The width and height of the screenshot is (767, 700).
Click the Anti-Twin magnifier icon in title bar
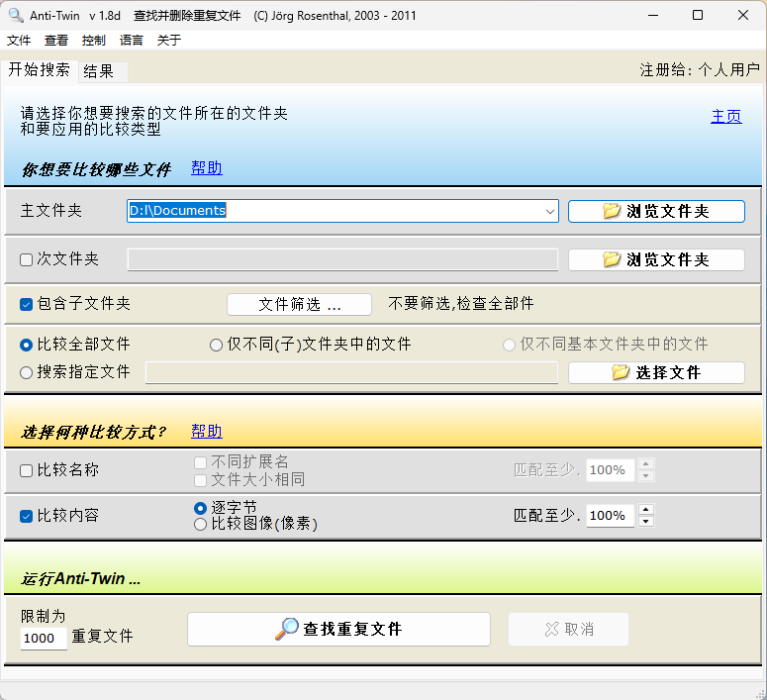click(x=16, y=15)
